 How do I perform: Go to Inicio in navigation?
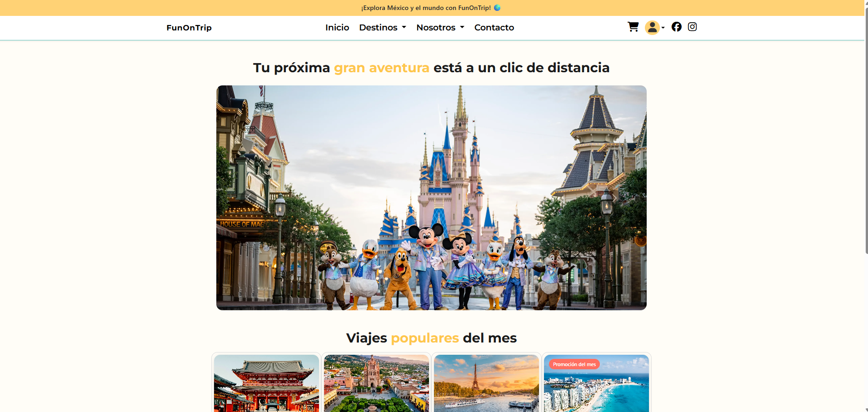(x=337, y=27)
